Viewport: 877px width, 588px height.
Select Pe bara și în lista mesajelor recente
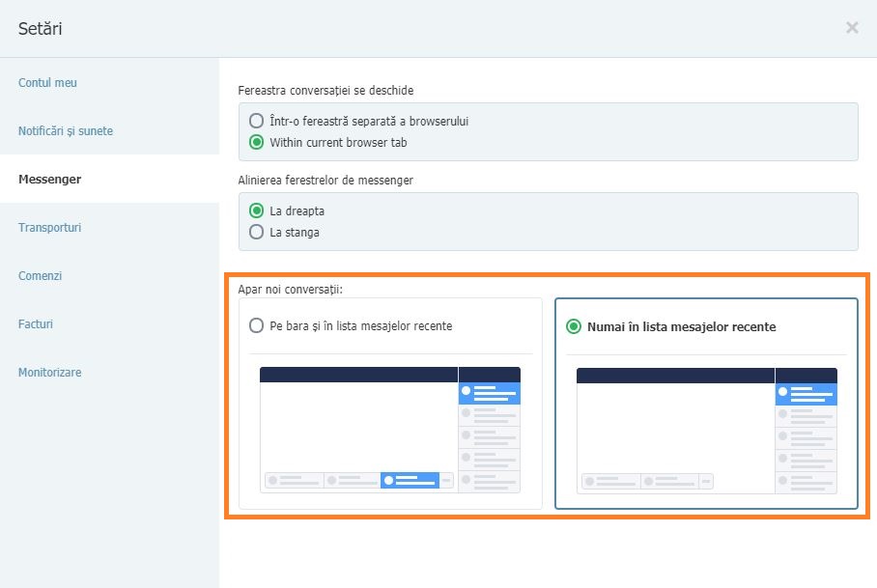[x=256, y=325]
